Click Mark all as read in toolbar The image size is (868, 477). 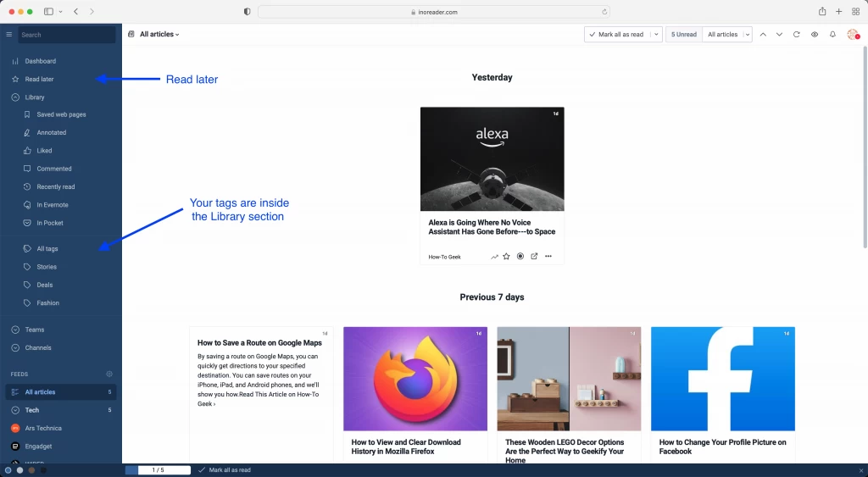617,34
